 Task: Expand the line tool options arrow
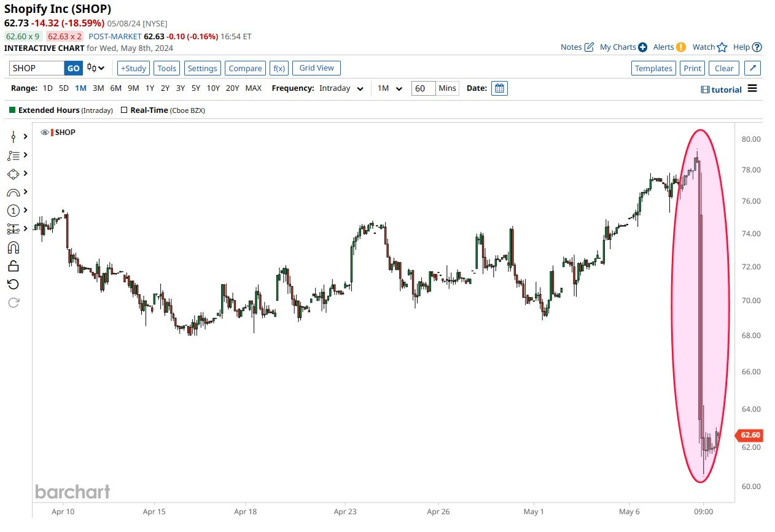(26, 136)
